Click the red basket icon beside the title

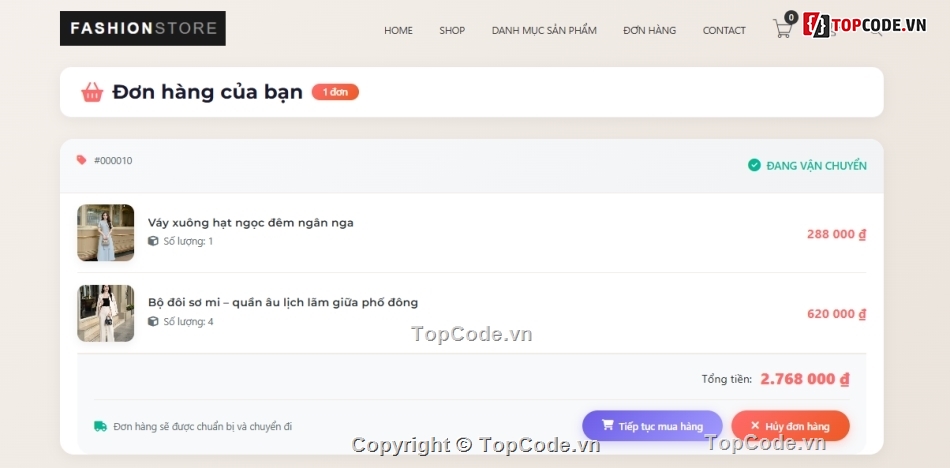click(92, 92)
